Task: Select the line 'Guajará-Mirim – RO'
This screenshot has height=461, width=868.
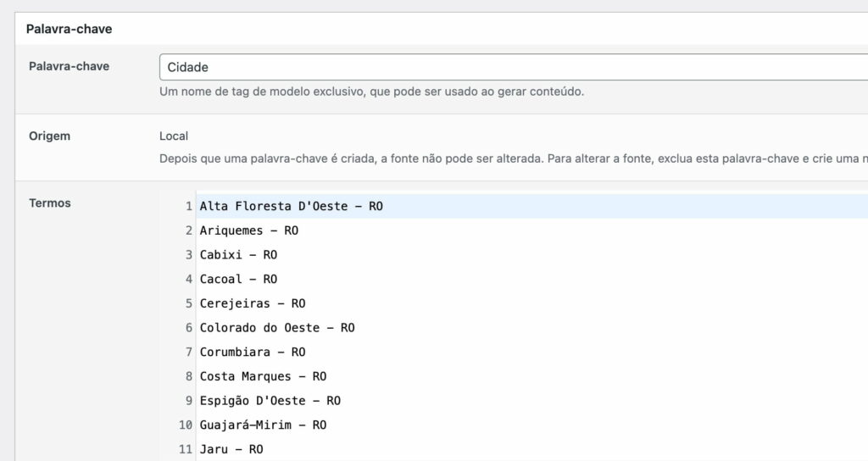Action: (x=263, y=425)
